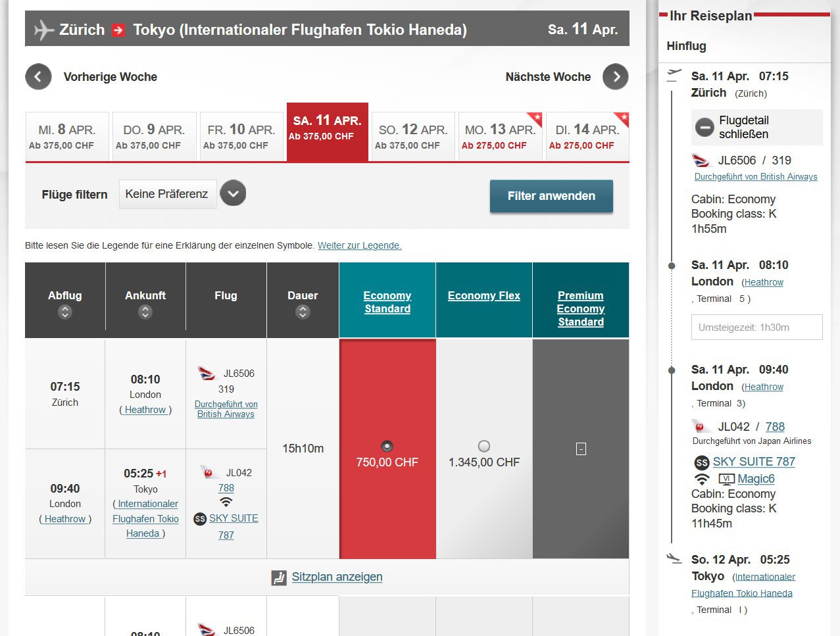840x636 pixels.
Task: Sort flights by Abflug
Action: (x=64, y=312)
